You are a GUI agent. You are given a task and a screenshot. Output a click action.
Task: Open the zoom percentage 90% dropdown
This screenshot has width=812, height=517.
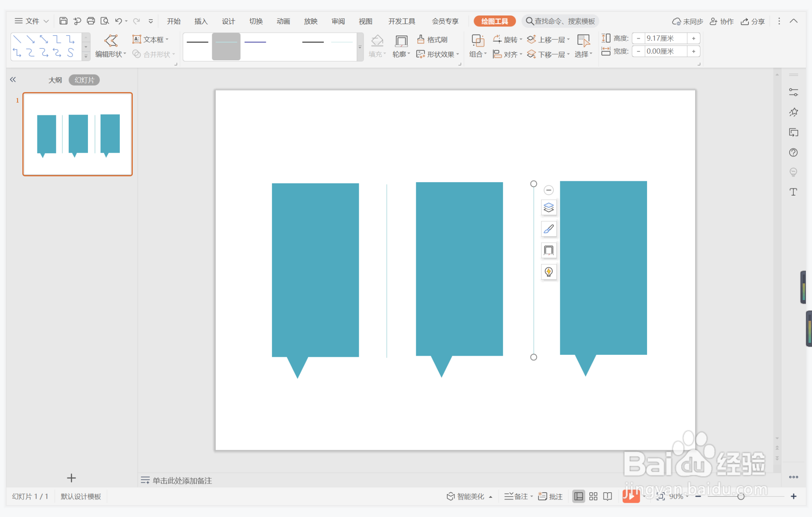pos(687,496)
